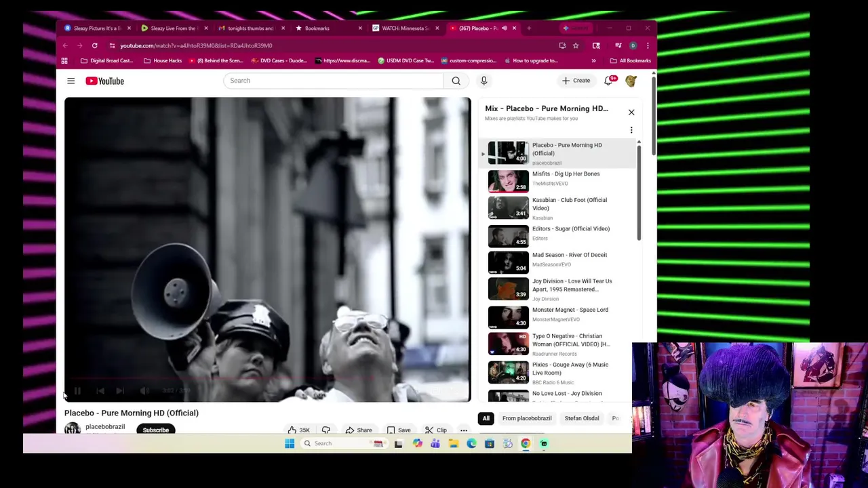Image resolution: width=868 pixels, height=488 pixels.
Task: Click the magnifier search button in YouTube
Action: (456, 81)
